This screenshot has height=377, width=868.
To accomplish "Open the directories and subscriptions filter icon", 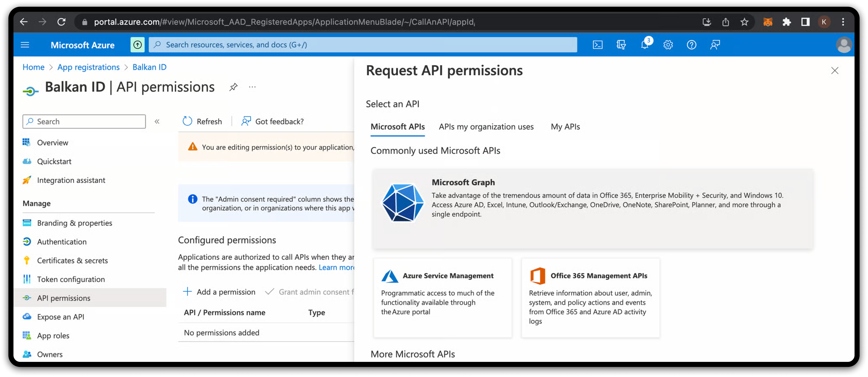I will click(621, 45).
